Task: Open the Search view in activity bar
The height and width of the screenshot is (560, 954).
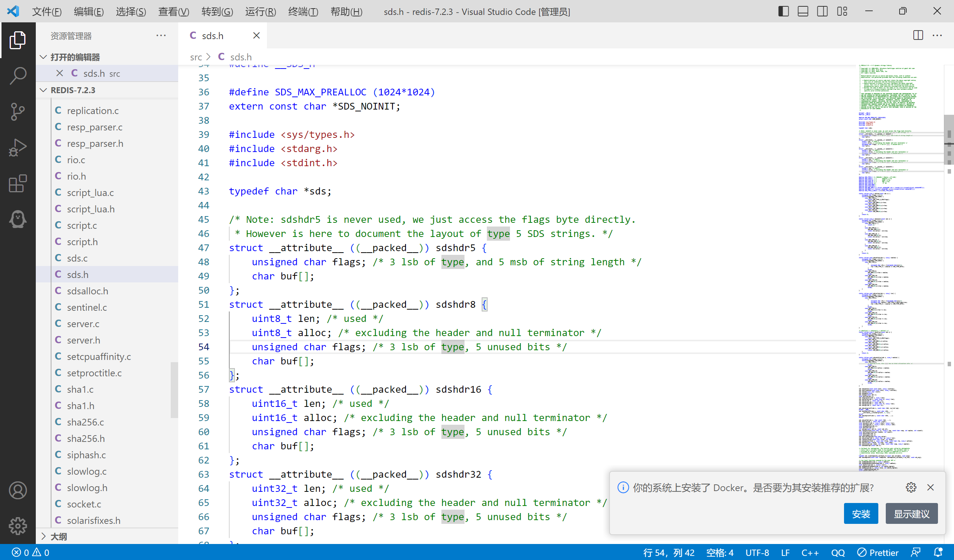Action: pos(18,76)
